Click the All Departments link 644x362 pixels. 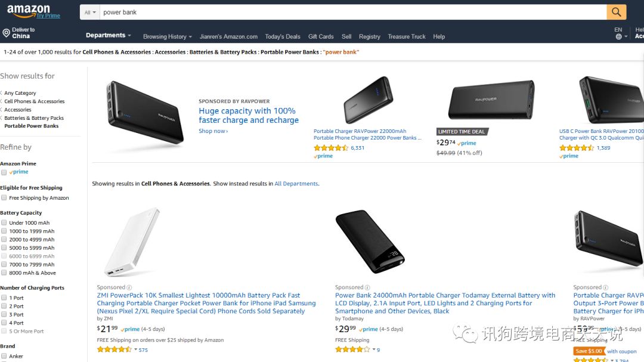coord(296,184)
